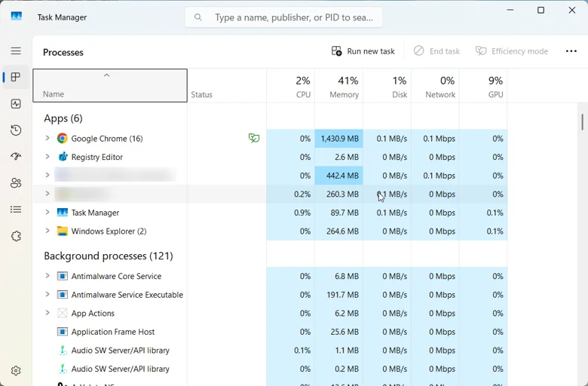Screen dimensions: 588x386
Task: Click Antimalware Service Executable's 191.7 MB value
Action: 342,295
